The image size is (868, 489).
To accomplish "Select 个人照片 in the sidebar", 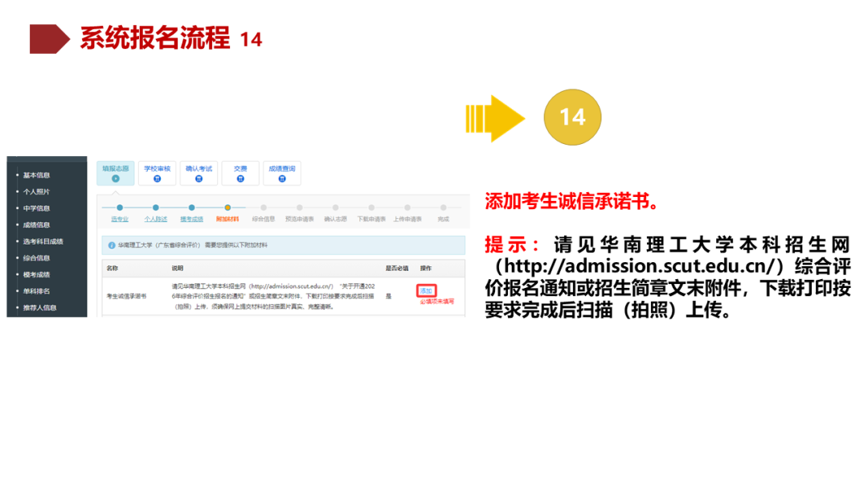I will click(39, 192).
